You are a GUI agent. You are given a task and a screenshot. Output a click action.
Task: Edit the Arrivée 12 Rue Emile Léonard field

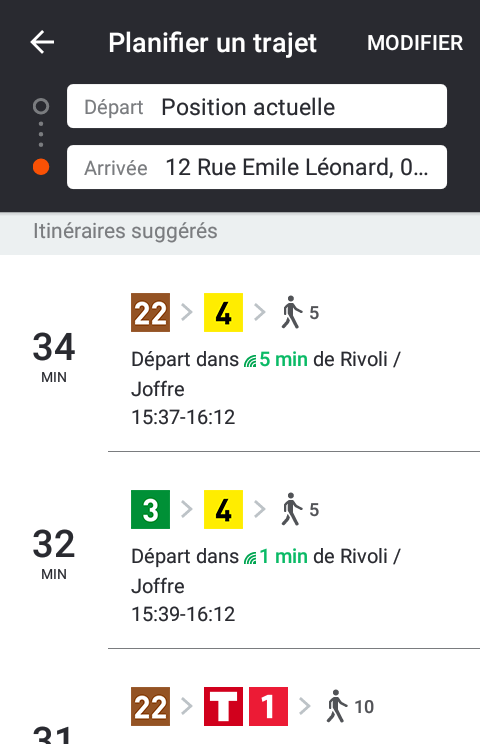257,167
